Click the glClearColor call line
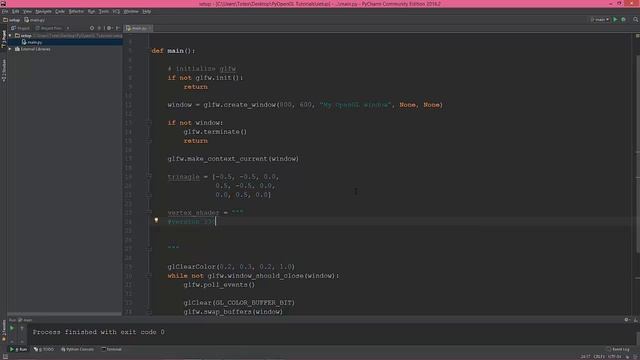 click(231, 267)
